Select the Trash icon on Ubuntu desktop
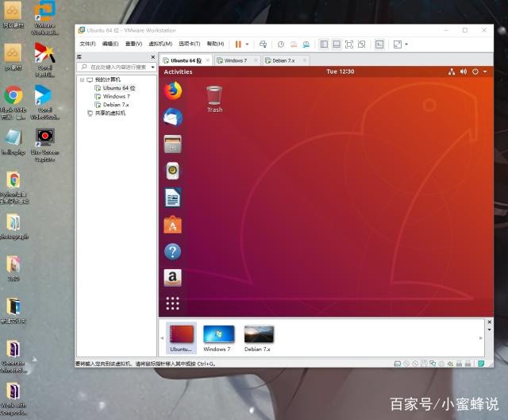This screenshot has height=420, width=508. pyautogui.click(x=214, y=98)
